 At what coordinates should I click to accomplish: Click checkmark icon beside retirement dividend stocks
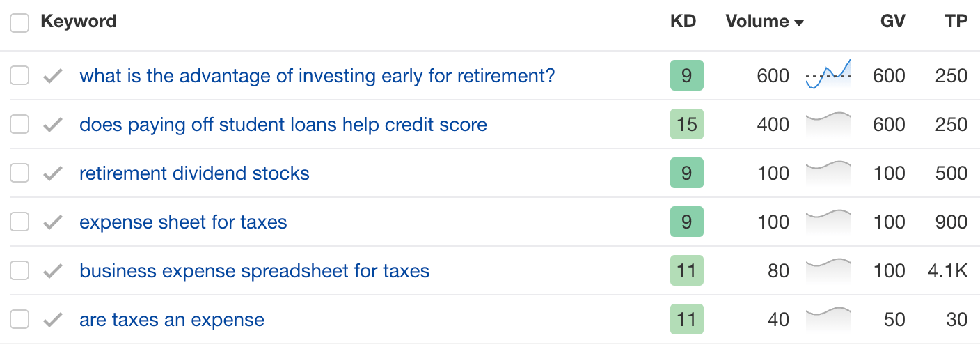tap(53, 173)
